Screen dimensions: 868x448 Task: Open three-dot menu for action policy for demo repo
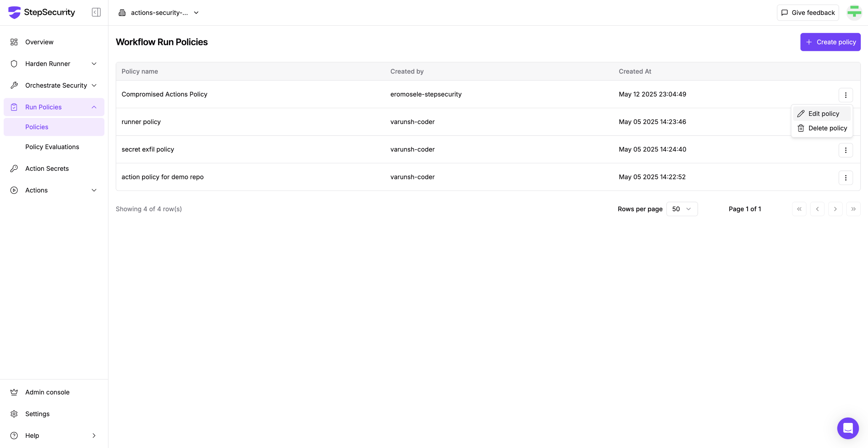846,178
